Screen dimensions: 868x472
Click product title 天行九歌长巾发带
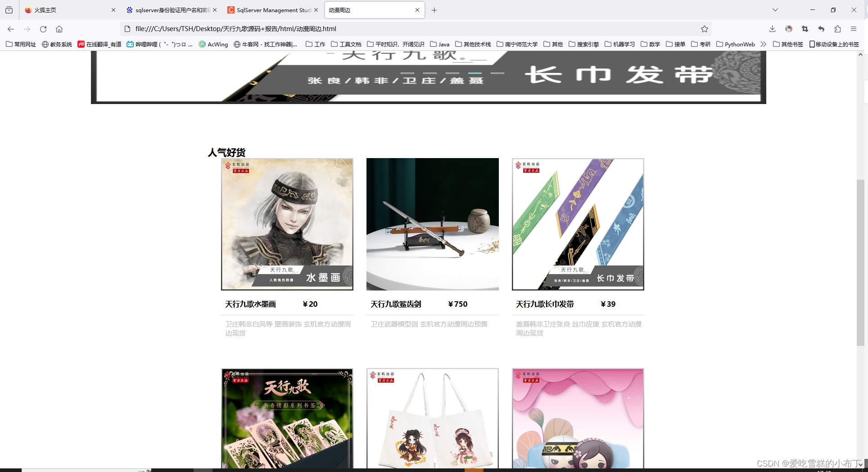(545, 304)
